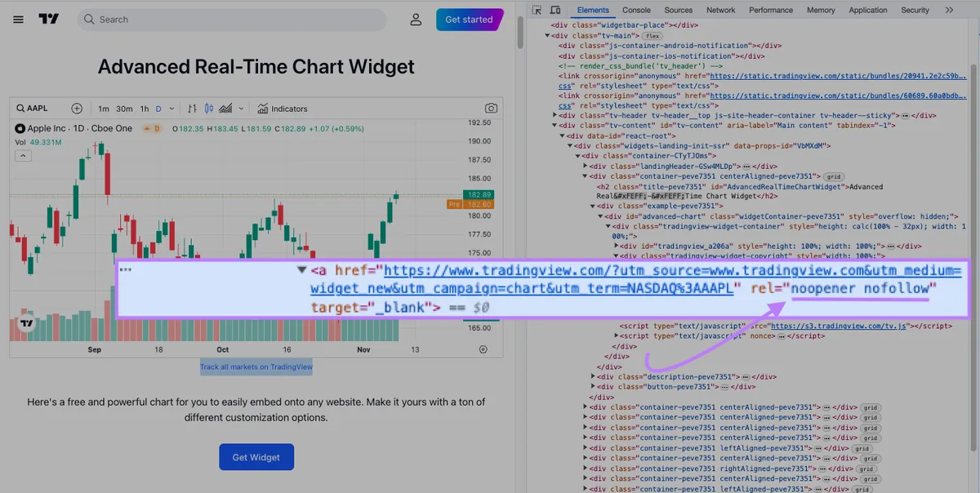
Task: Open the hamburger menu on TradingView
Action: pyautogui.click(x=18, y=20)
